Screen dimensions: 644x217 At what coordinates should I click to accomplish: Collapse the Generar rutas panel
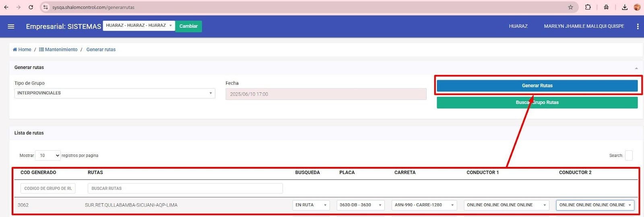tap(636, 68)
